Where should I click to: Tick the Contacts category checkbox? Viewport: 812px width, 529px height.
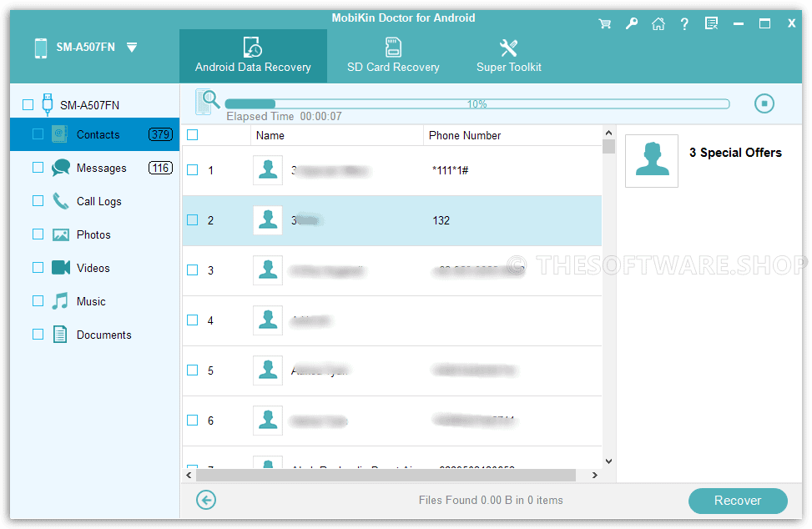tap(38, 134)
